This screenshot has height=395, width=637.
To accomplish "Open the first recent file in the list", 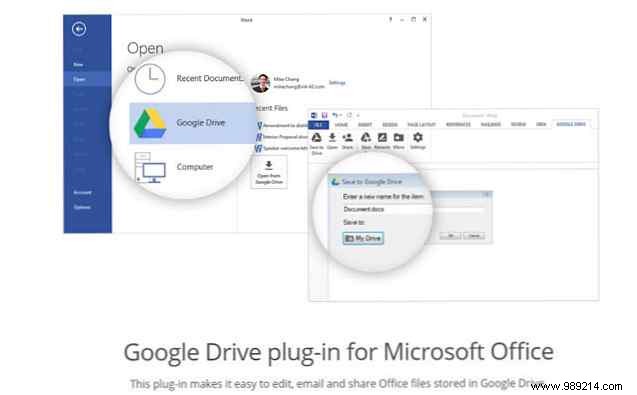I will click(x=282, y=126).
